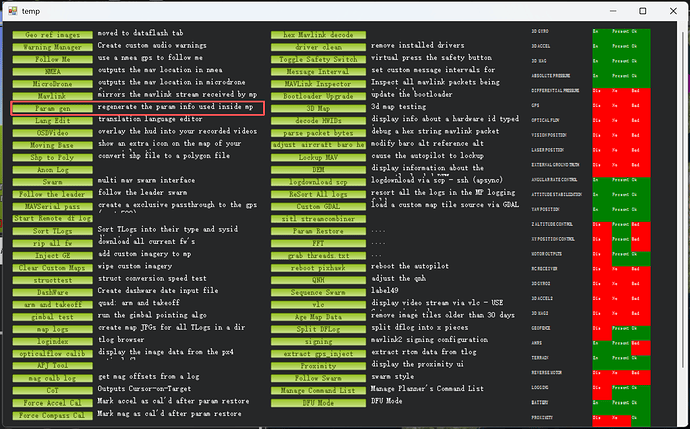Open the Swarm interface
The height and width of the screenshot is (429, 690).
pyautogui.click(x=52, y=182)
